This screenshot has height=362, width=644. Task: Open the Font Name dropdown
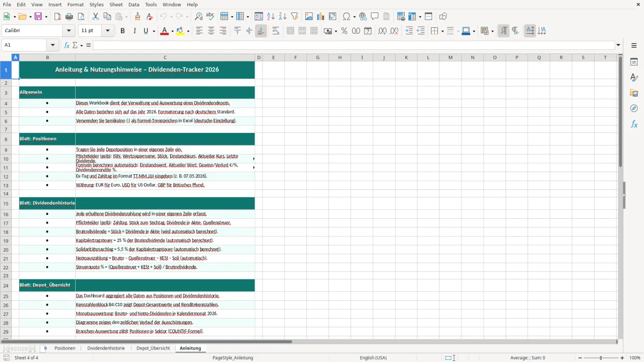tap(68, 31)
